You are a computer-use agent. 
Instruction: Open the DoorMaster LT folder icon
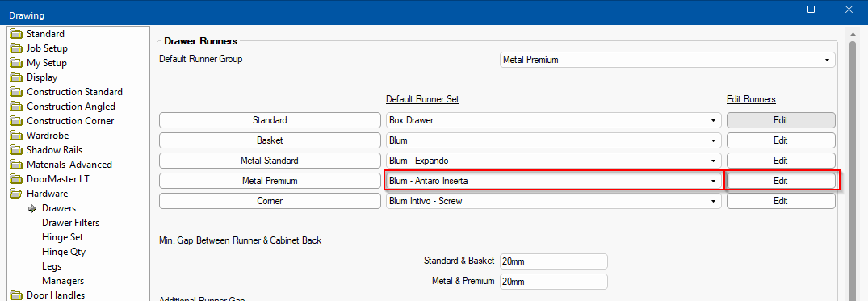pyautogui.click(x=17, y=179)
